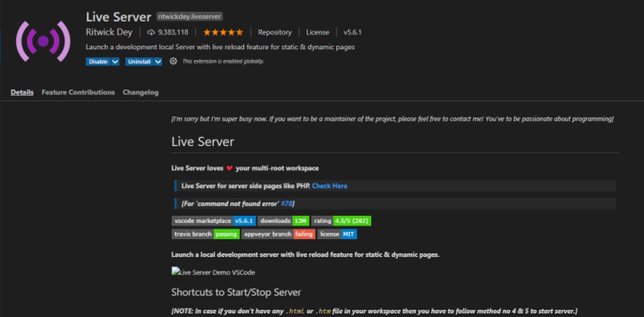Click the Live Server Demo VSCode image

(213, 272)
